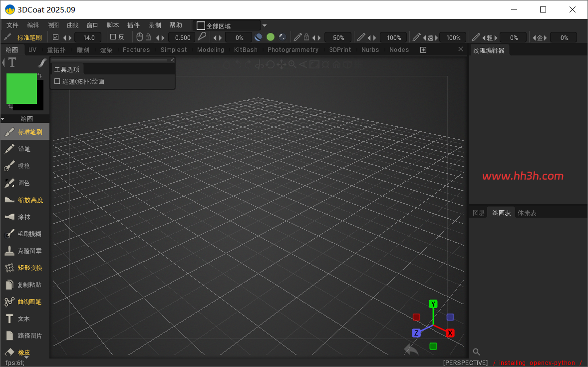The height and width of the screenshot is (367, 588).
Task: Switch to the 雕刻 workspace tab
Action: 83,50
